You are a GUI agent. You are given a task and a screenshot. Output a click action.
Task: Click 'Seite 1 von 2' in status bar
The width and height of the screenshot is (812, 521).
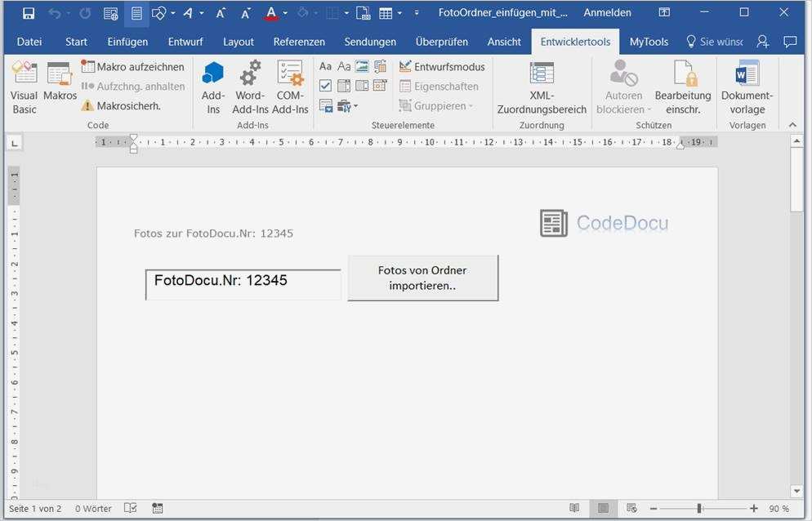click(35, 509)
